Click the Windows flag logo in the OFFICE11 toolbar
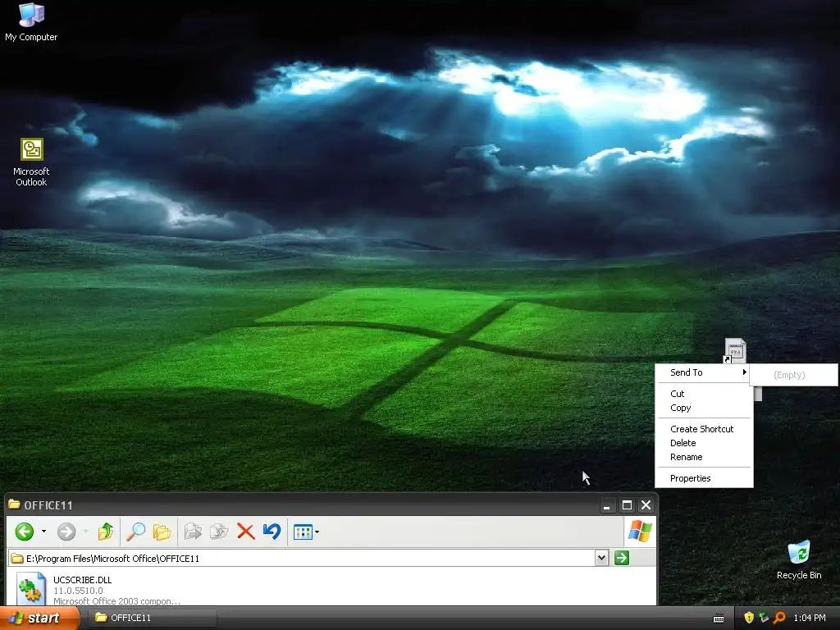 pos(640,532)
